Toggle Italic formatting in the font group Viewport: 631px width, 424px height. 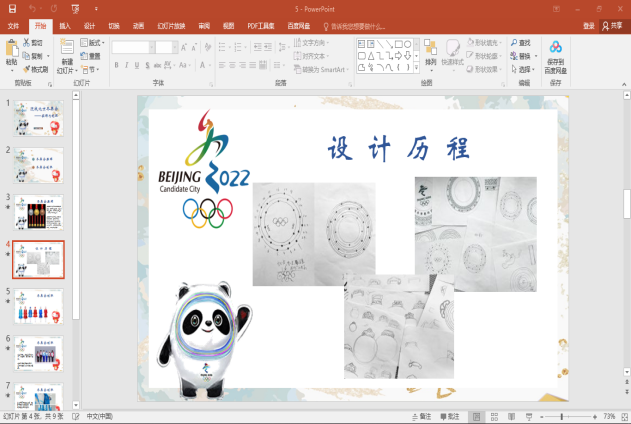point(127,65)
